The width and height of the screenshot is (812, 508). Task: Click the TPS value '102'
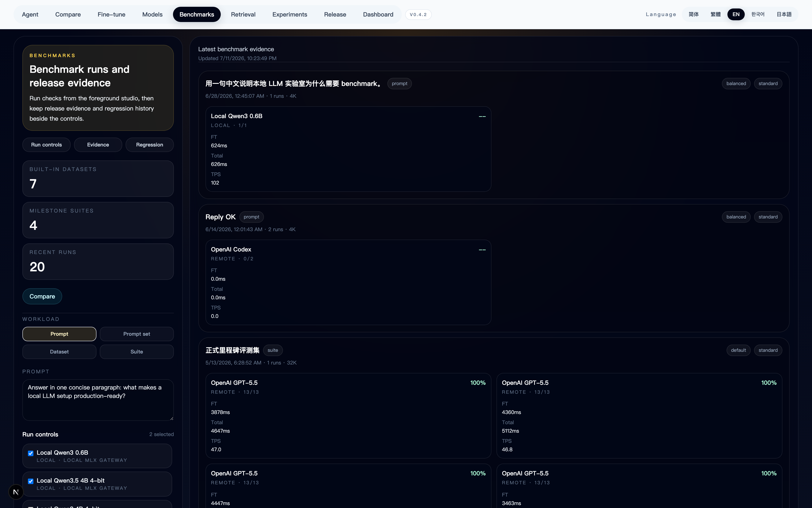[215, 183]
